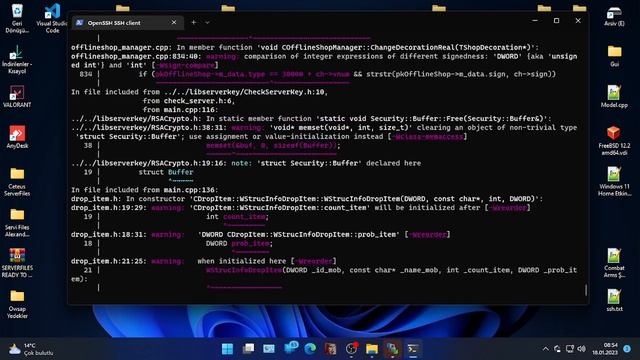Open the Ceteus ServerFiles folder
The width and height of the screenshot is (640, 360).
point(17,182)
